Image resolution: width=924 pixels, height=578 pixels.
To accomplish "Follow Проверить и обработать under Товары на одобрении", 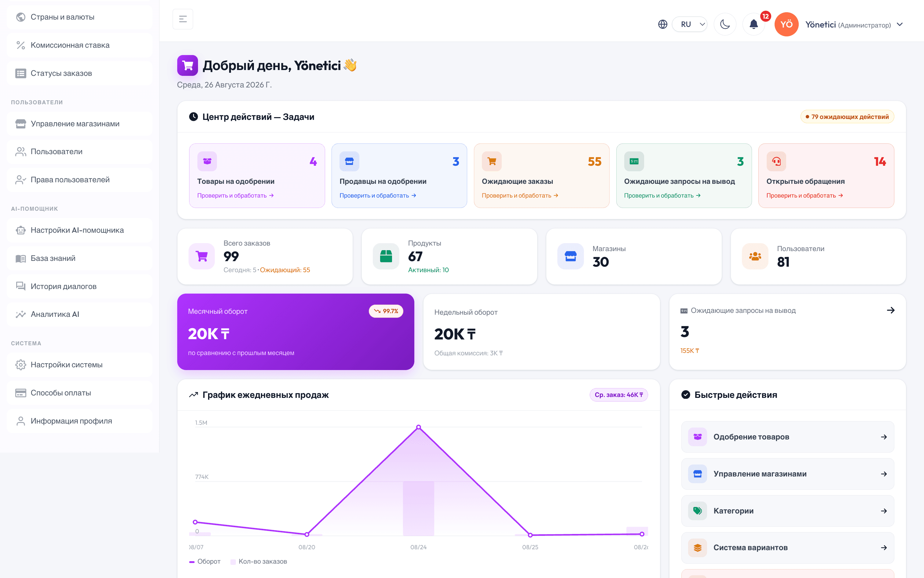I will [235, 195].
